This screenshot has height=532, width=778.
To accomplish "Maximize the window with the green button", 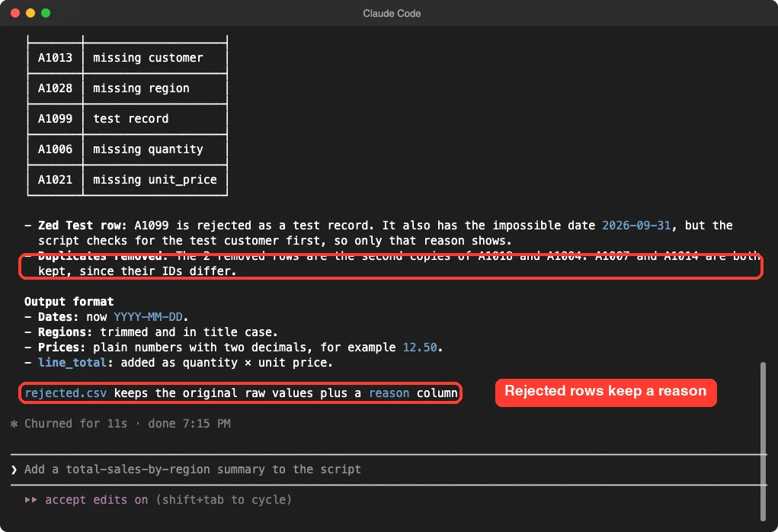I will tap(46, 14).
